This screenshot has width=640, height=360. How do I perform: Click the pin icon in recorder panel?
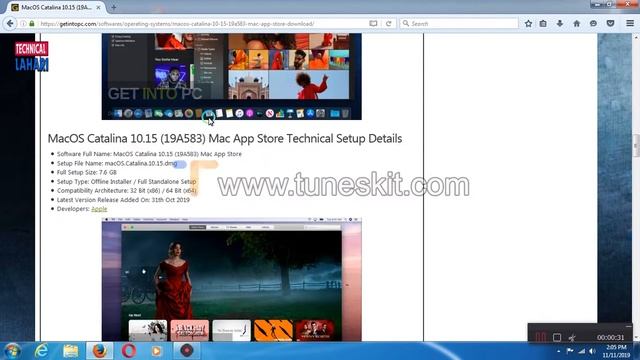[x=572, y=338]
